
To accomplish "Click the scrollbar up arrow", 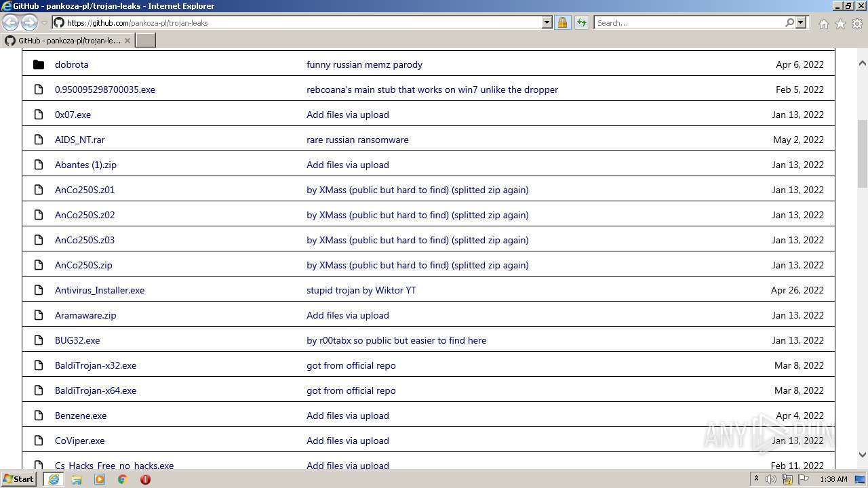I will click(x=863, y=63).
